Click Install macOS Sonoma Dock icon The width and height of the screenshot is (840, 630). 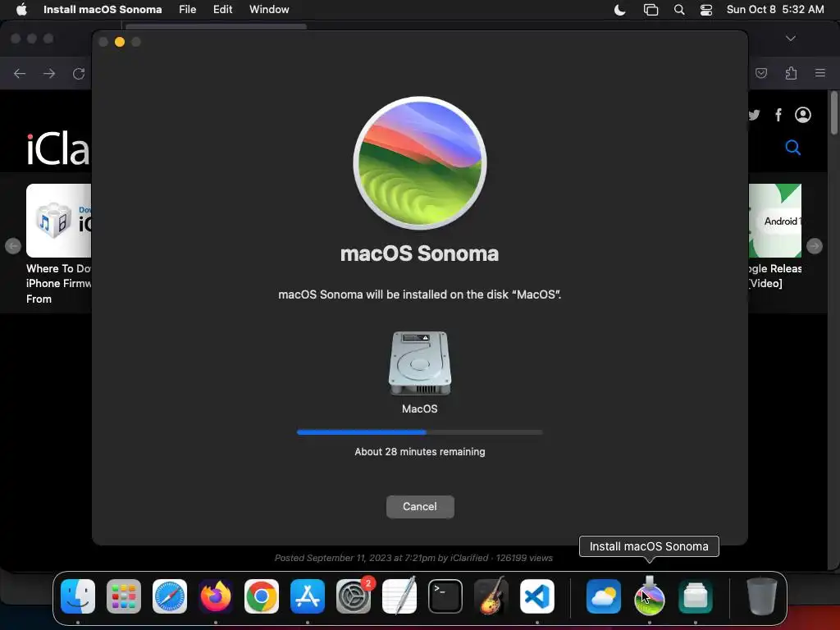[650, 596]
